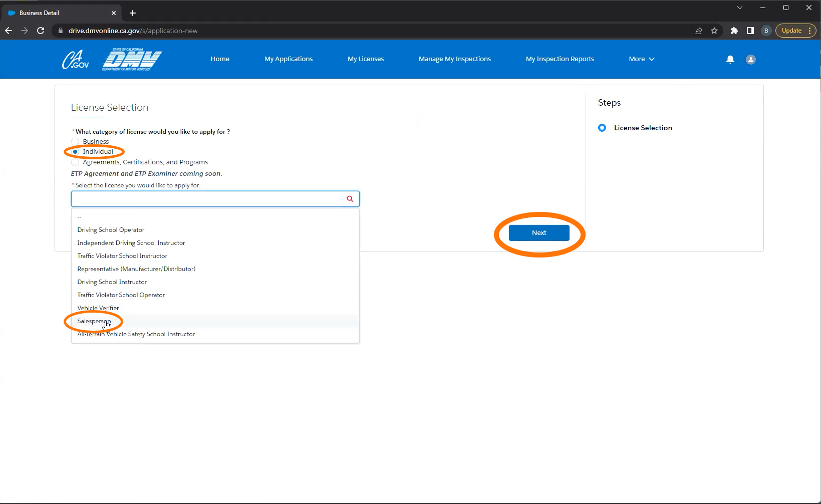Screen dimensions: 821x504
Task: Open the browser extensions puzzle icon
Action: point(734,31)
